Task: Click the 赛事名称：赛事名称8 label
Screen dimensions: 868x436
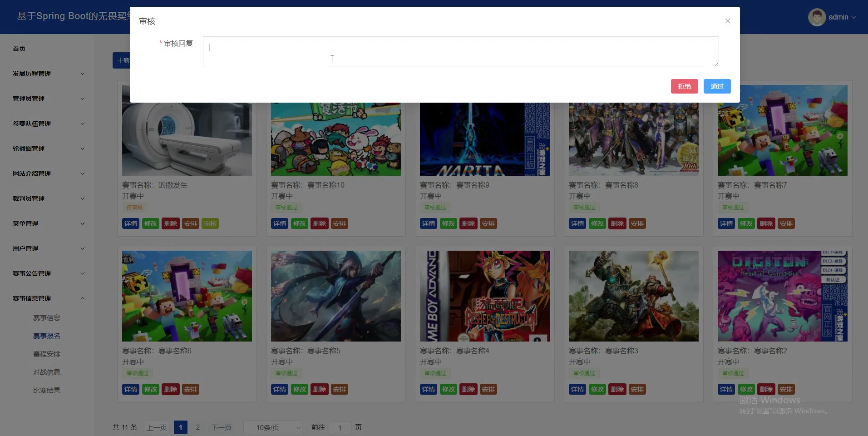Action: pyautogui.click(x=603, y=185)
